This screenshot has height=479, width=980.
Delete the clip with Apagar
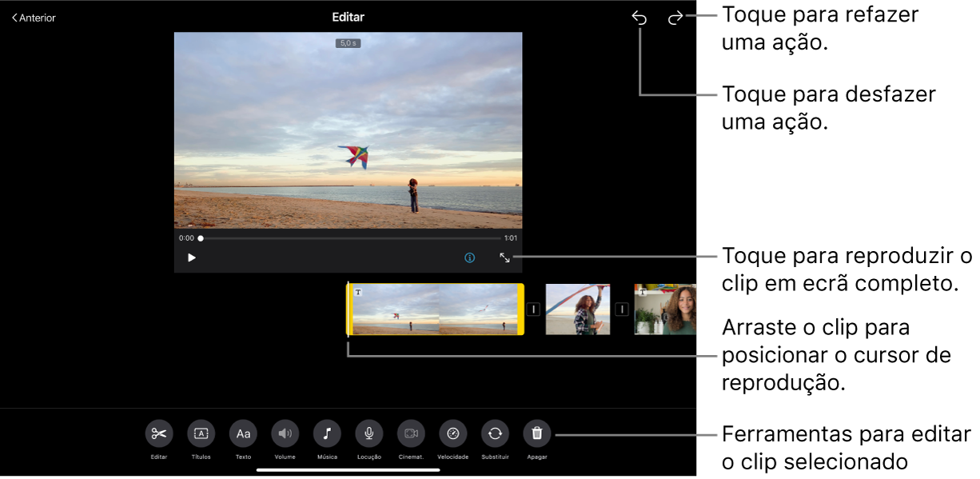click(537, 433)
